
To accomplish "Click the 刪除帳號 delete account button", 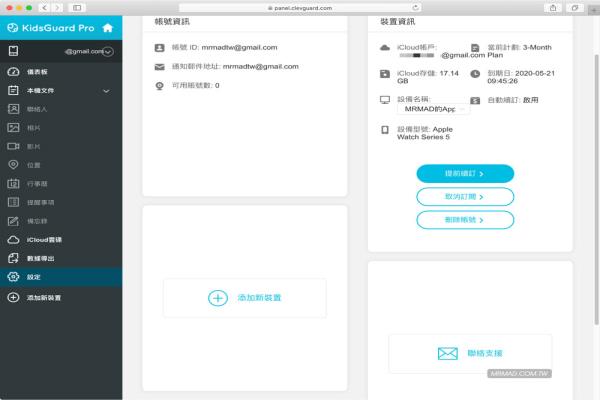I will point(465,220).
